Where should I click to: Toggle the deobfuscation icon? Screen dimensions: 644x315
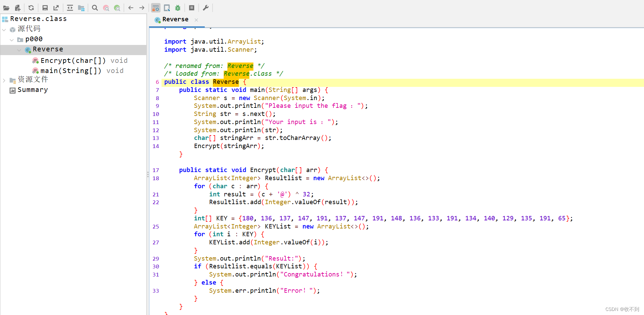156,8
